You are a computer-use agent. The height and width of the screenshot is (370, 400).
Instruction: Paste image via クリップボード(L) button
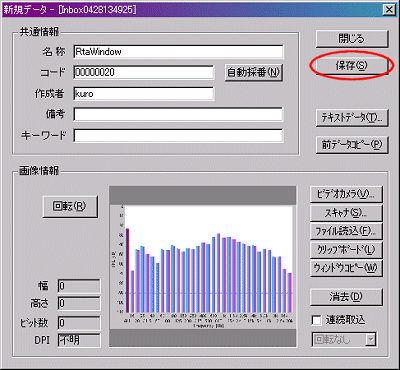coord(346,249)
